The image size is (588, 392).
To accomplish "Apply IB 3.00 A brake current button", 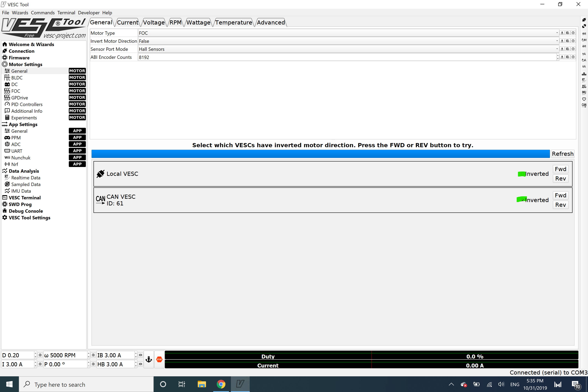I will pyautogui.click(x=141, y=355).
